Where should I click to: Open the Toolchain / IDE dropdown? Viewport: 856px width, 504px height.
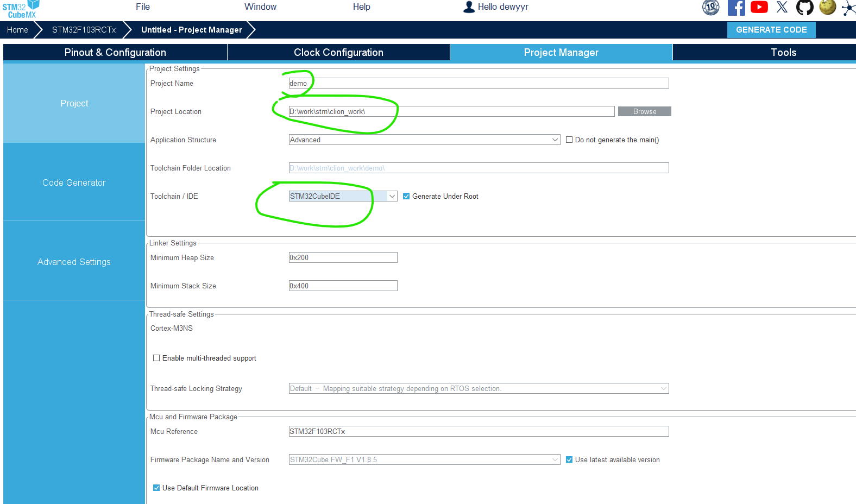(343, 196)
